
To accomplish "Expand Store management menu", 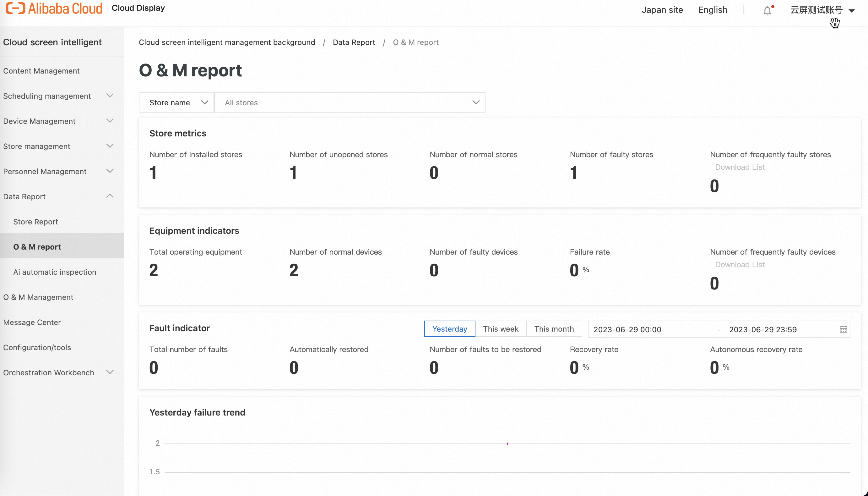I will coord(110,146).
